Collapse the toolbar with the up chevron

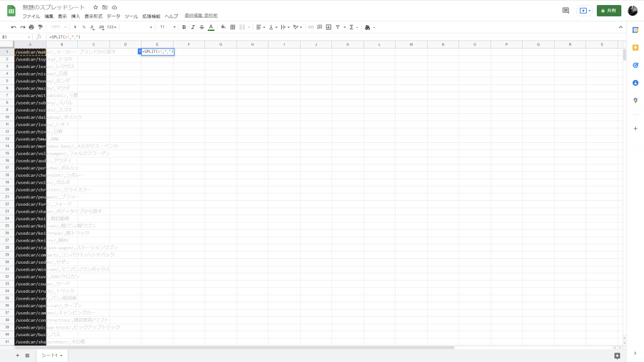(621, 27)
